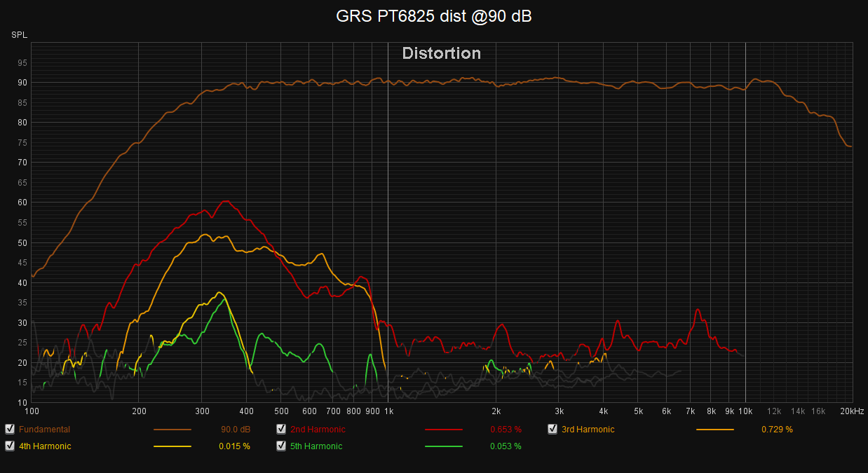Click the red 2nd Harmonic line sample

444,430
